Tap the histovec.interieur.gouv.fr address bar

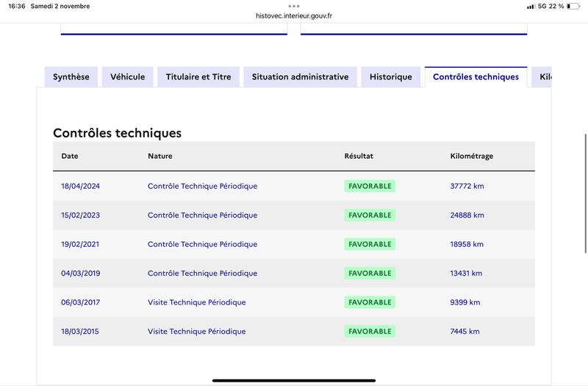[x=293, y=15]
